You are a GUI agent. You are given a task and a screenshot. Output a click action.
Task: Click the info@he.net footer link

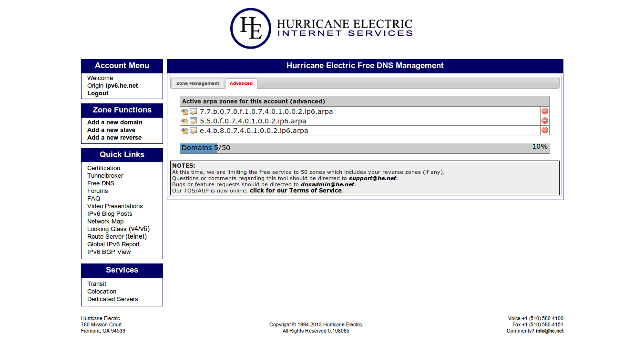pos(550,331)
